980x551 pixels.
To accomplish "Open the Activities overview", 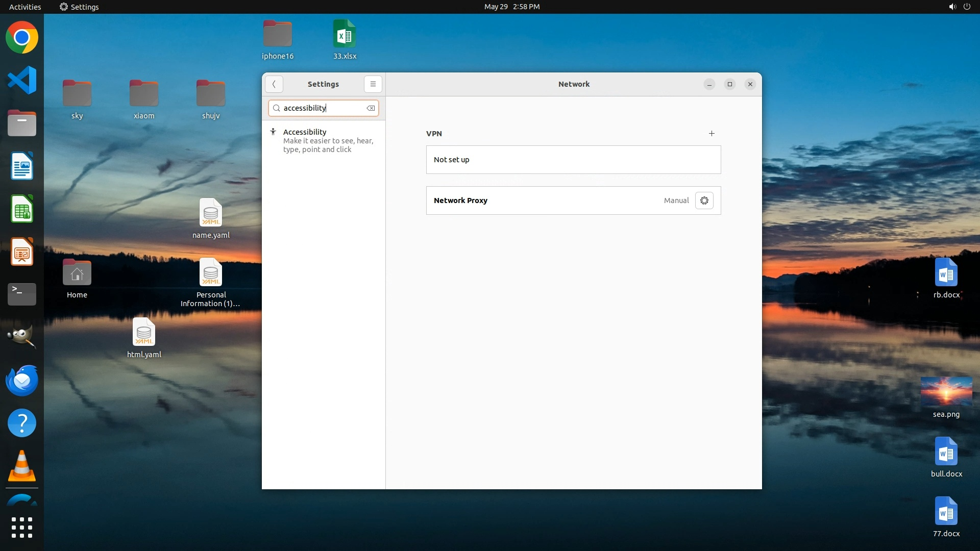I will 25,7.
